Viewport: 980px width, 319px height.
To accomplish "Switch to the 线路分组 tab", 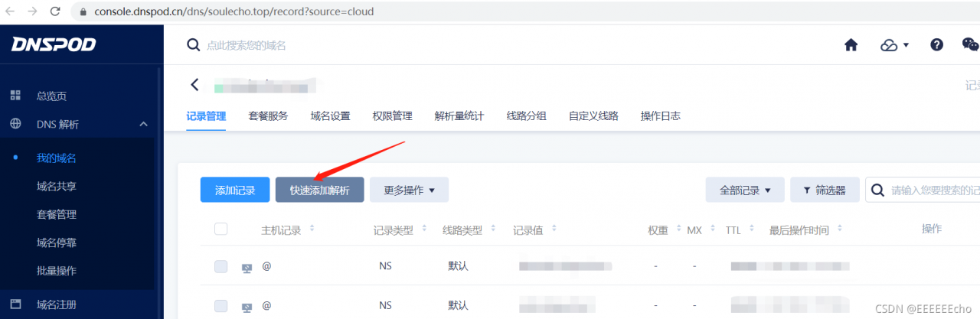I will [x=527, y=116].
